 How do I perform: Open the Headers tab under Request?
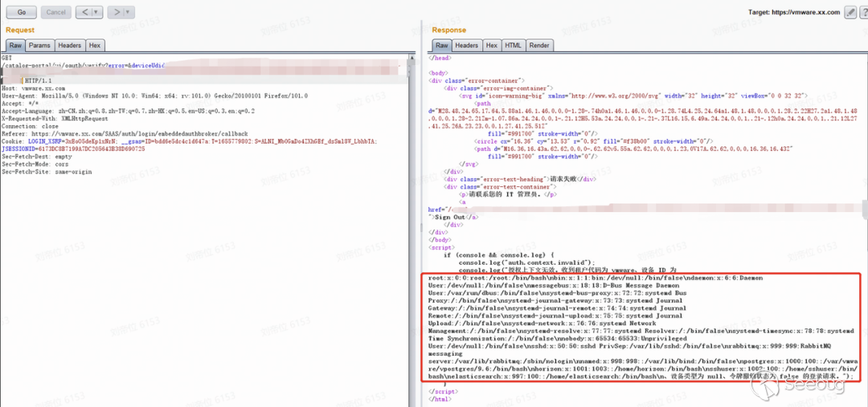(x=70, y=45)
